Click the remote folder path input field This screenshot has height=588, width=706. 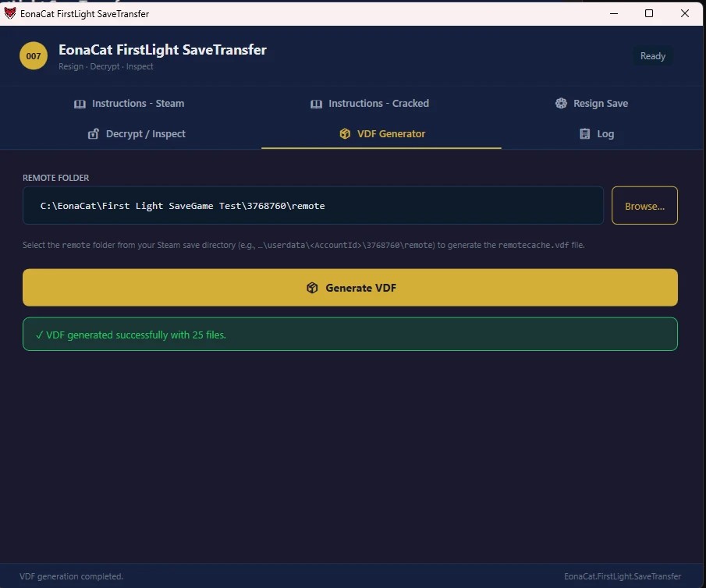313,206
